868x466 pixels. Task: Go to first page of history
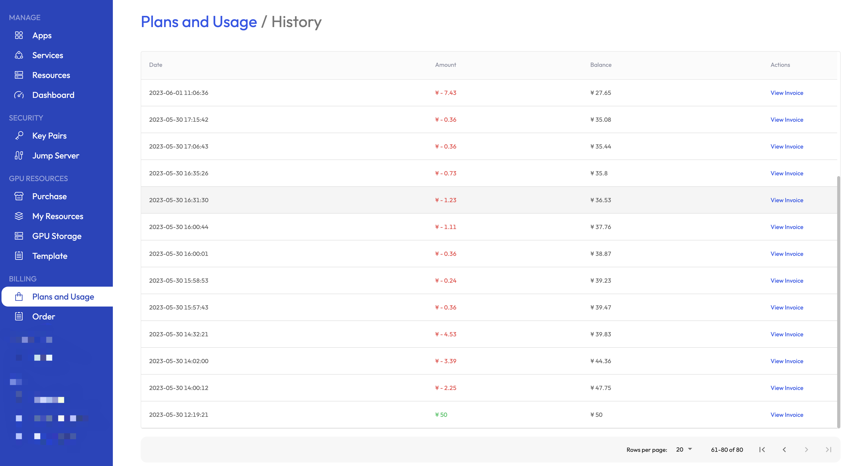pos(762,450)
